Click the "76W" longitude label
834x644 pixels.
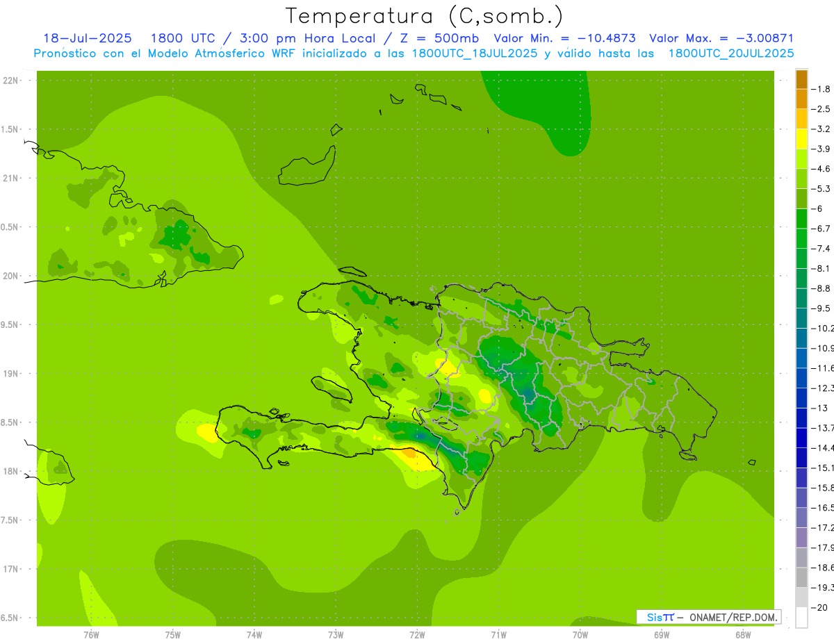[91, 634]
